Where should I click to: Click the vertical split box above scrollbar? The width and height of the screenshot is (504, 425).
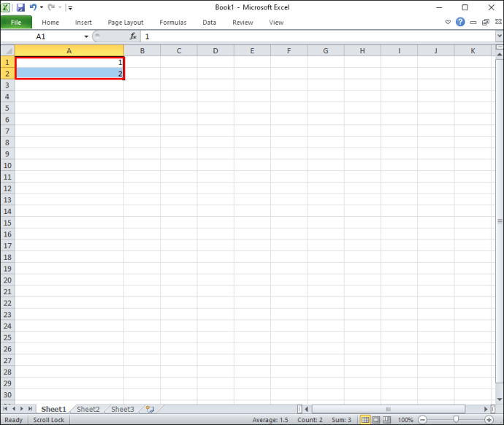[500, 47]
